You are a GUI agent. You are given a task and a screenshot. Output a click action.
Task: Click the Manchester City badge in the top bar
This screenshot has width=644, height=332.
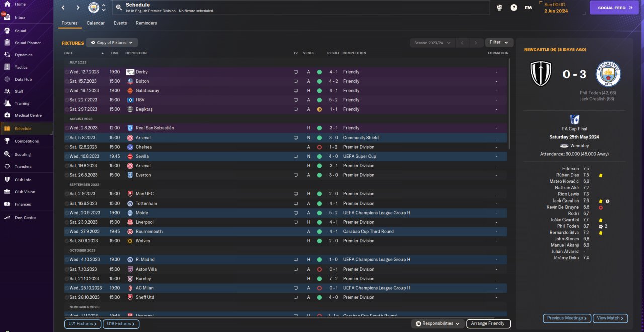[94, 8]
